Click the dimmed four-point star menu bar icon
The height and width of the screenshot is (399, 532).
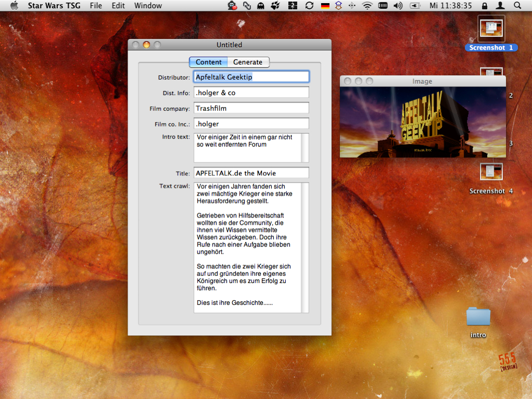coord(352,5)
